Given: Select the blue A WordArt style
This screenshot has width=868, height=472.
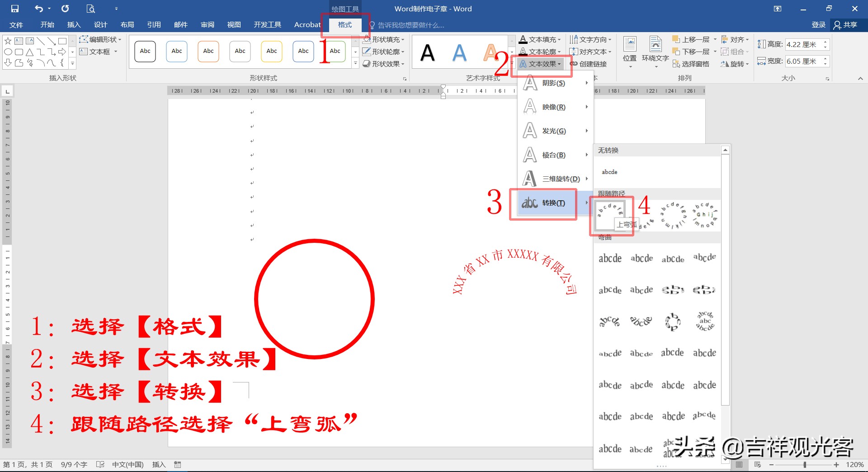Looking at the screenshot, I should (x=459, y=52).
